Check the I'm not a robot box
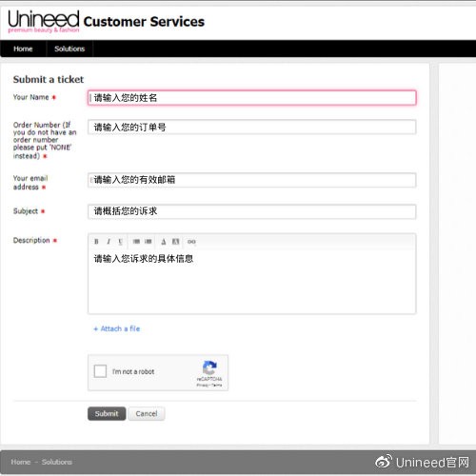Image resolution: width=476 pixels, height=476 pixels. [x=100, y=371]
